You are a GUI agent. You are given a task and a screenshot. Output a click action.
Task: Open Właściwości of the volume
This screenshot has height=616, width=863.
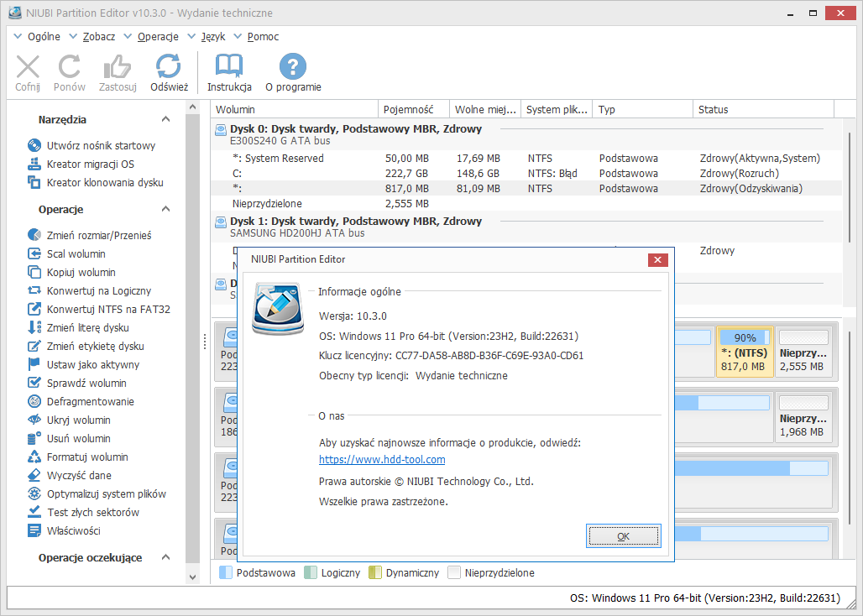(65, 531)
